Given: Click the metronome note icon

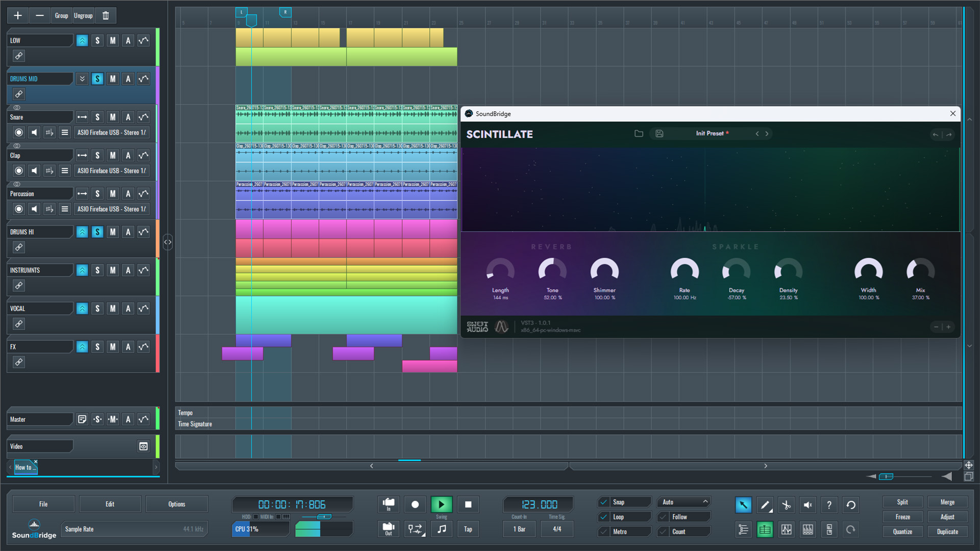Looking at the screenshot, I should [442, 529].
